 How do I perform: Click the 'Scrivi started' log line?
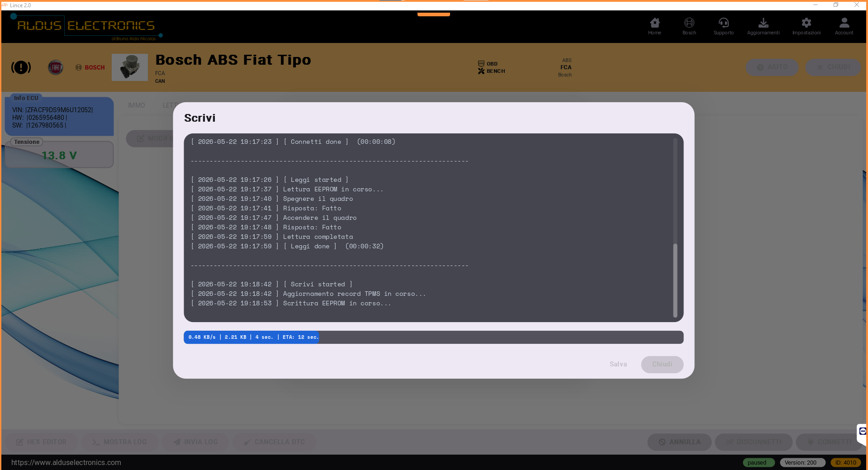[x=271, y=284]
